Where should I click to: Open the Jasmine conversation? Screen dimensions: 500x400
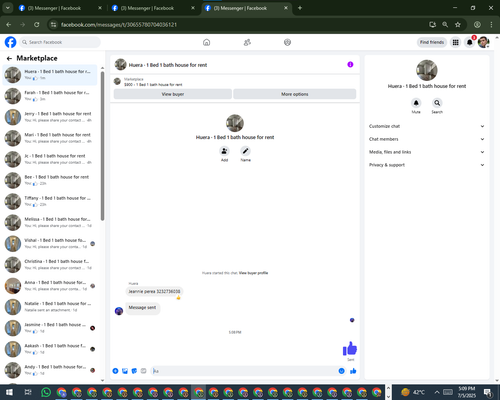50,328
